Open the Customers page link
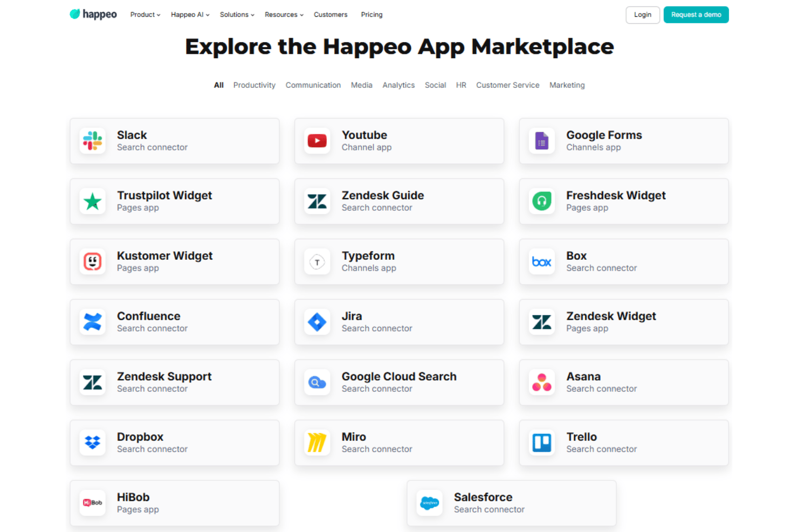 (331, 15)
